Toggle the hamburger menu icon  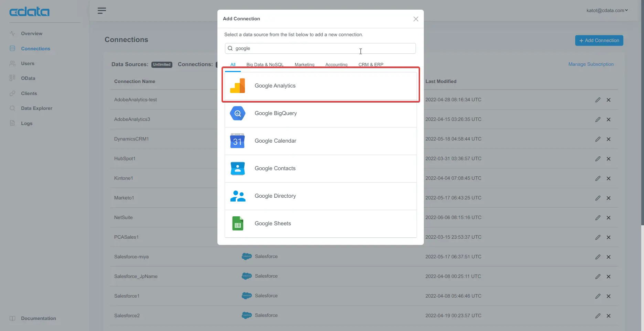(x=102, y=11)
